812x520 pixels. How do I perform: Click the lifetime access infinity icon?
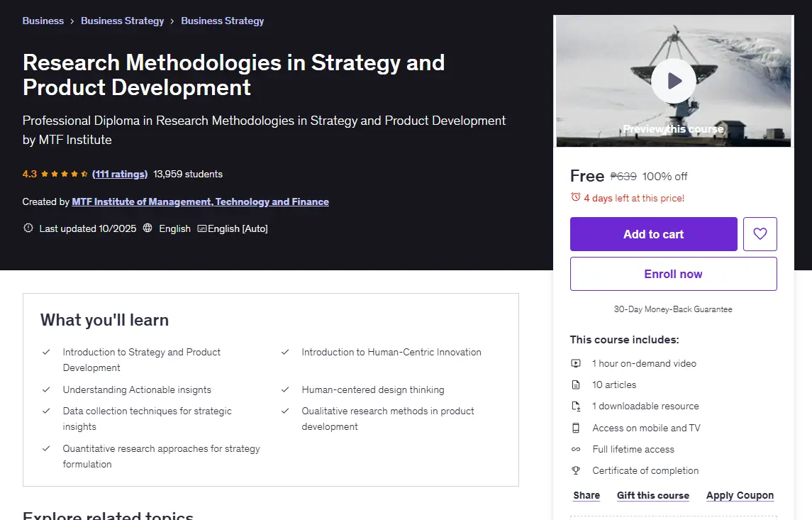(x=576, y=449)
